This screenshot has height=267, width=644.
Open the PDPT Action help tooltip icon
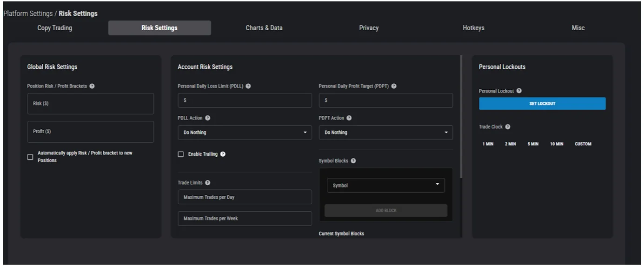tap(349, 118)
